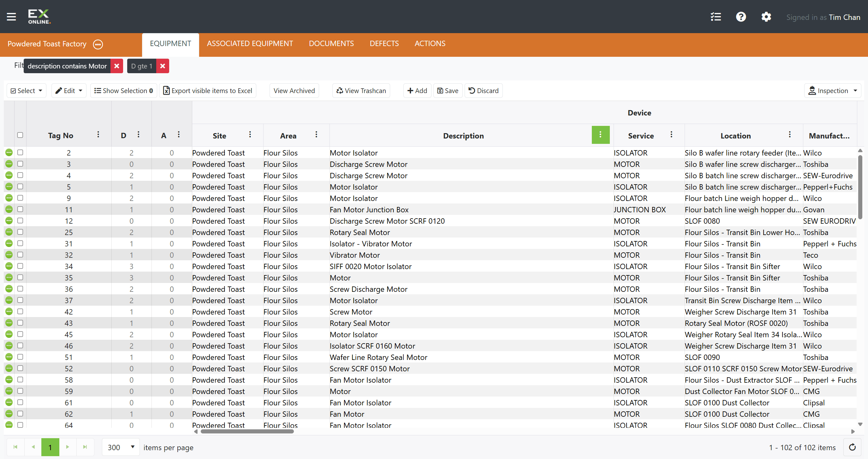This screenshot has width=868, height=459.
Task: Open the Site column options menu
Action: pos(250,135)
